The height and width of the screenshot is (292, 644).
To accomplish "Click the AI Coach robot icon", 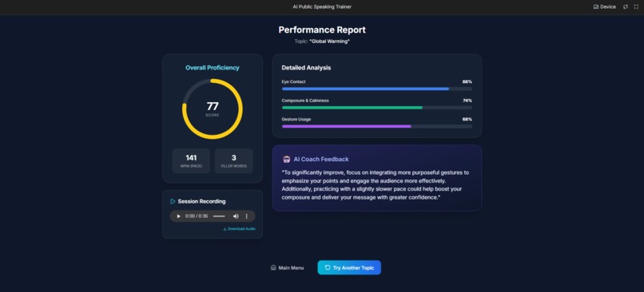I will pos(287,159).
